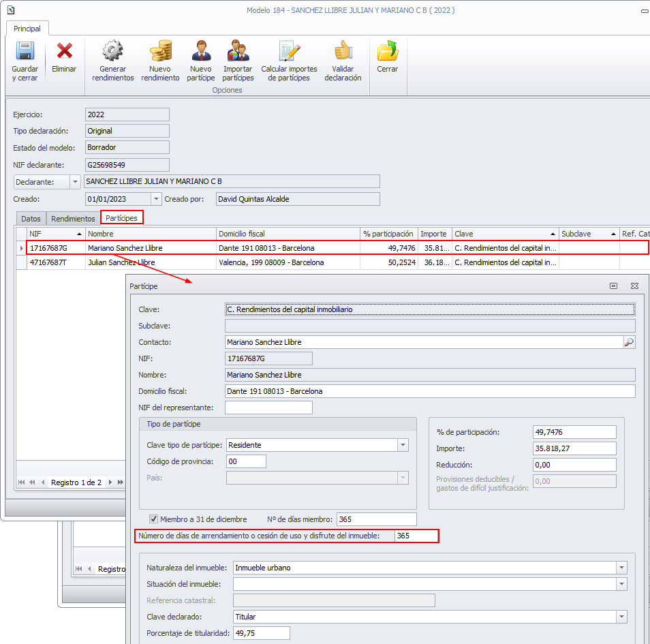Click the Eliminar red X icon
This screenshot has width=650, height=644.
64,51
